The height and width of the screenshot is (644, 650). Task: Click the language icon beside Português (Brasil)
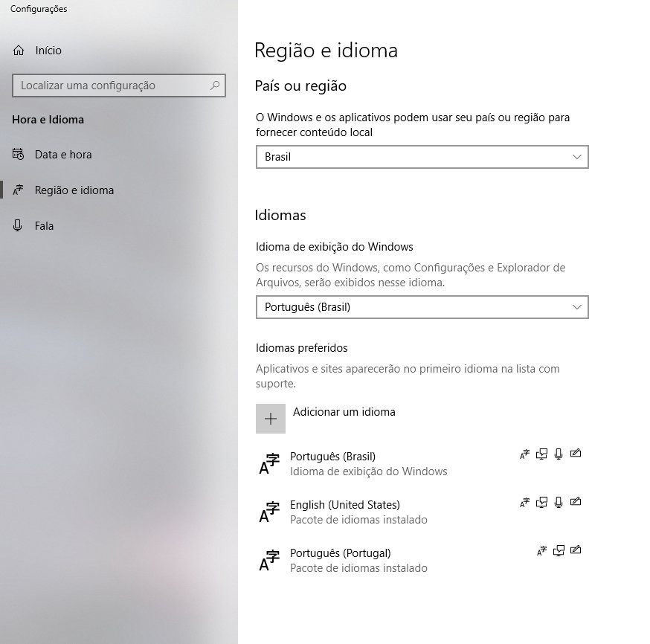(x=269, y=463)
